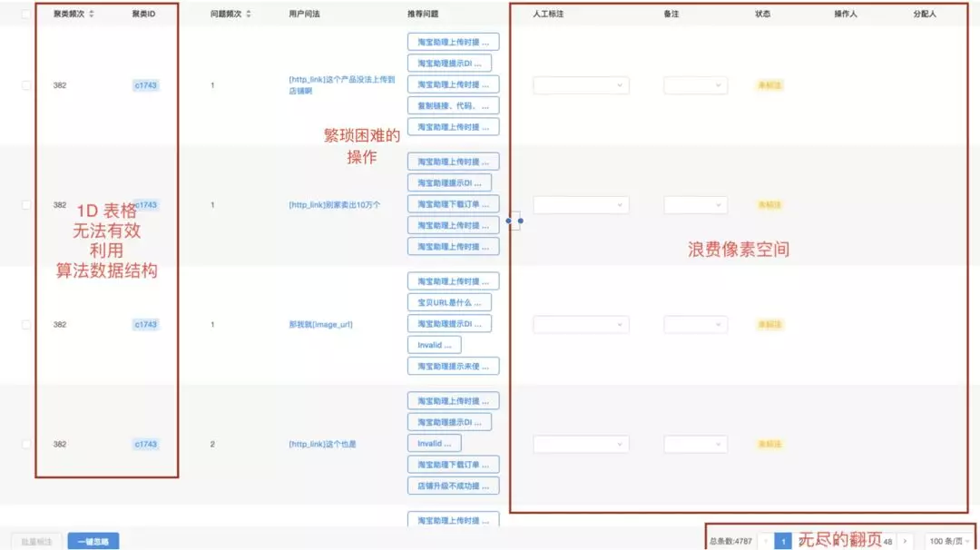Go to next page arrow in pagination
980x550 pixels.
pyautogui.click(x=905, y=541)
